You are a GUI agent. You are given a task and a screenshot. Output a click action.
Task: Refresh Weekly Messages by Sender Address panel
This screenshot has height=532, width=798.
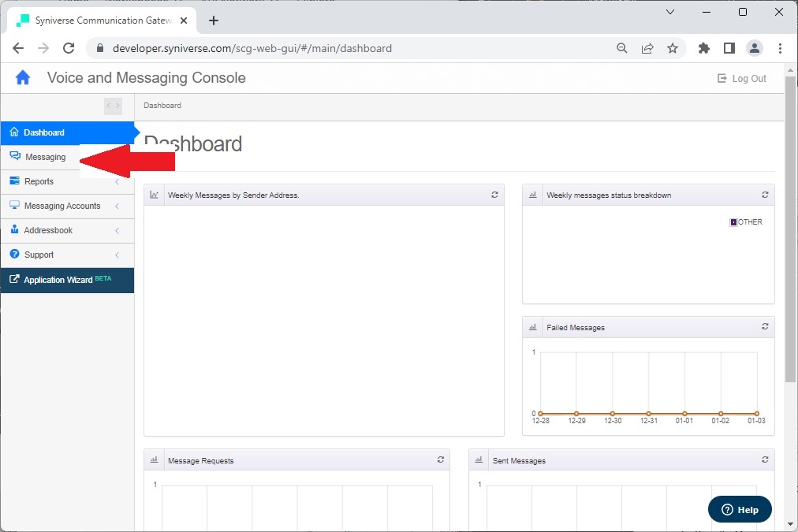494,195
